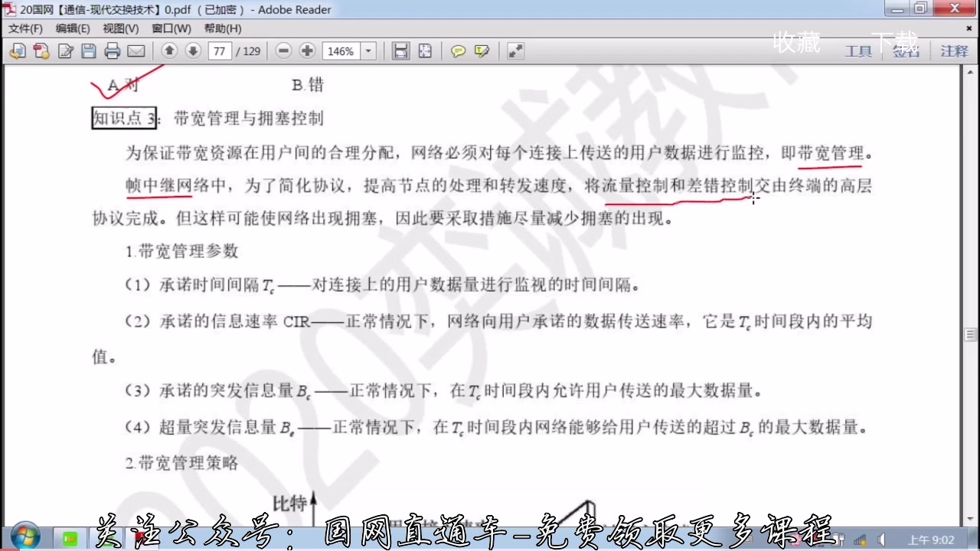Click the vertical scrollbar thumb

click(x=971, y=334)
